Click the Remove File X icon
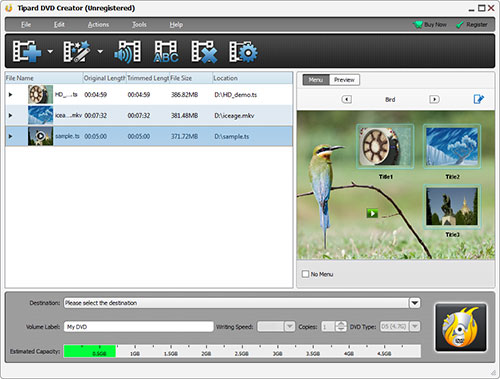Viewport: 500px width, 379px height. tap(204, 51)
